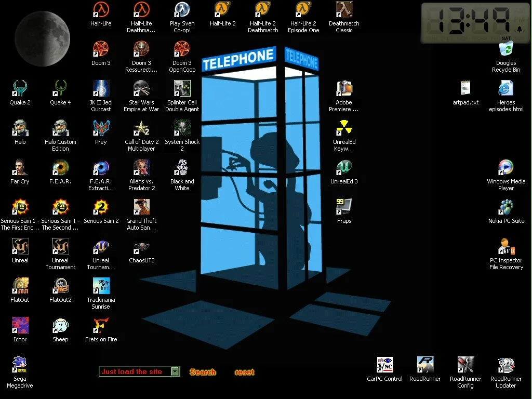
Task: Click the alarm bell on clock
Action: [x=519, y=29]
